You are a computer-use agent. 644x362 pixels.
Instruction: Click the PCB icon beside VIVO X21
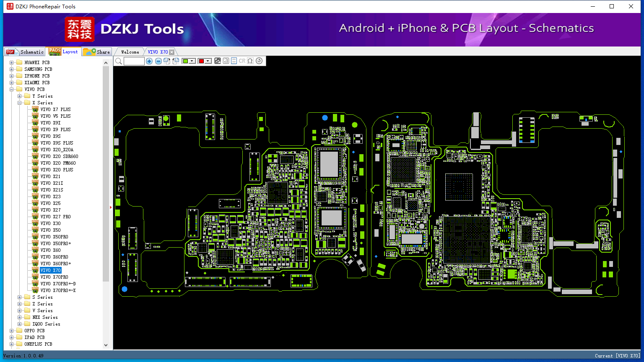click(35, 176)
